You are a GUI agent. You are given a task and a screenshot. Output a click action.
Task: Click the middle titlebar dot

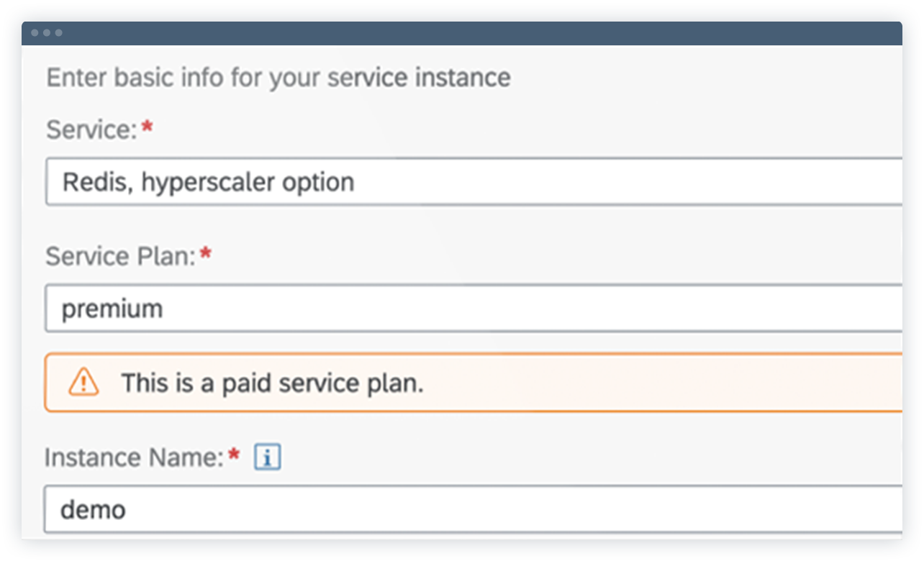[x=45, y=32]
